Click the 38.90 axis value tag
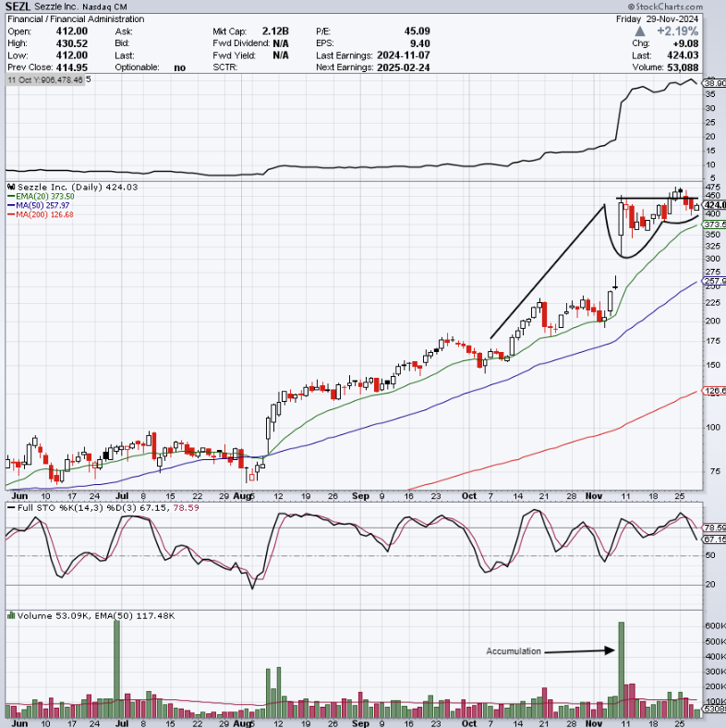This screenshot has height=728, width=726. pos(714,83)
